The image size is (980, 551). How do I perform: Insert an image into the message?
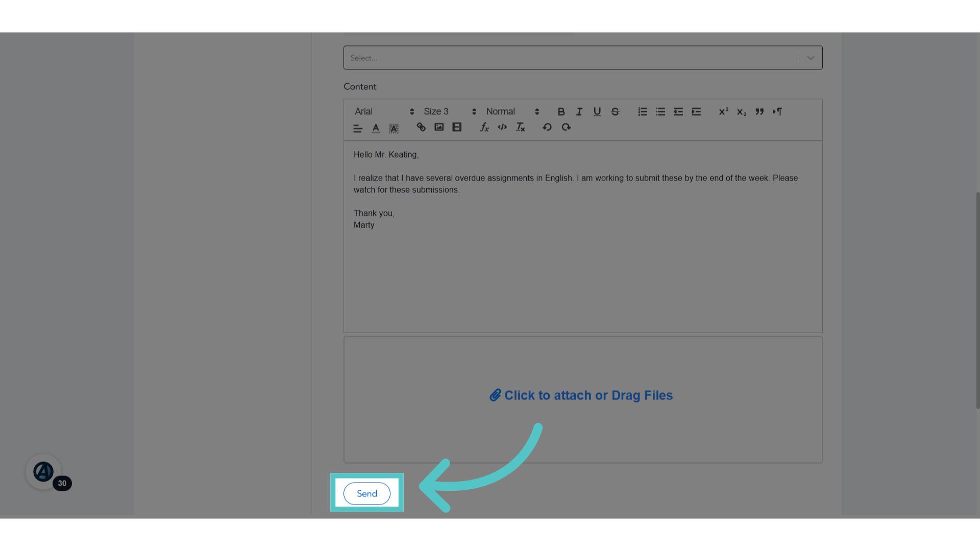(x=439, y=127)
